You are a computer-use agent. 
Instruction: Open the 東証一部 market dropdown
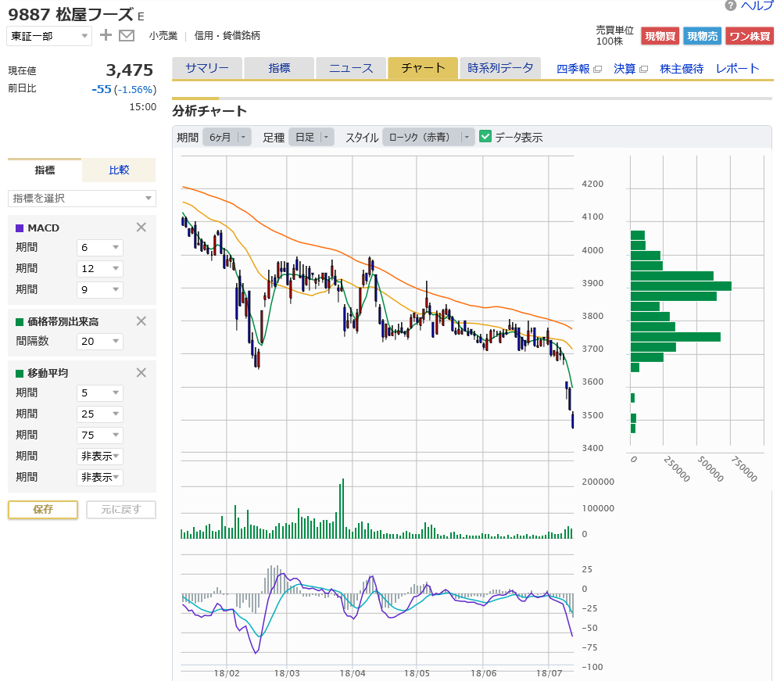click(x=49, y=36)
